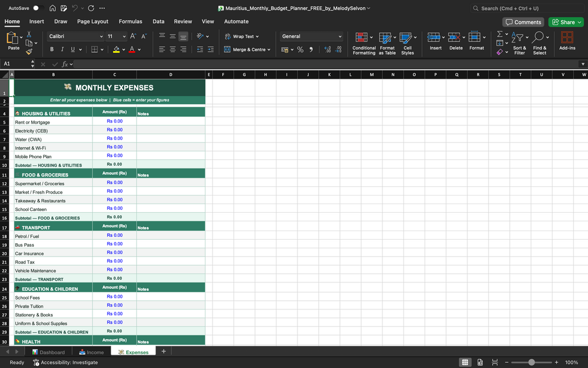Open Conditional Formatting menu

pos(363,43)
